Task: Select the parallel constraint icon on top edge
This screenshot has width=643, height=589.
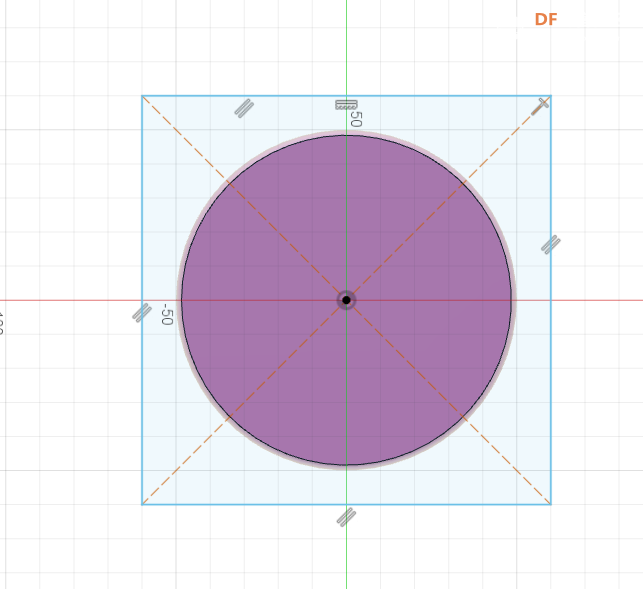Action: (x=244, y=108)
